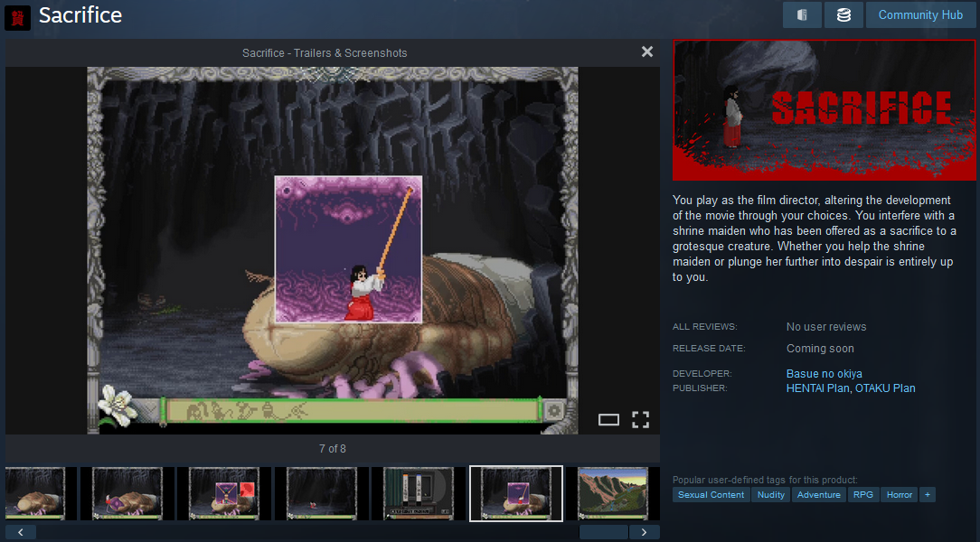
Task: Select the mountain landscape thumbnail
Action: (x=613, y=493)
